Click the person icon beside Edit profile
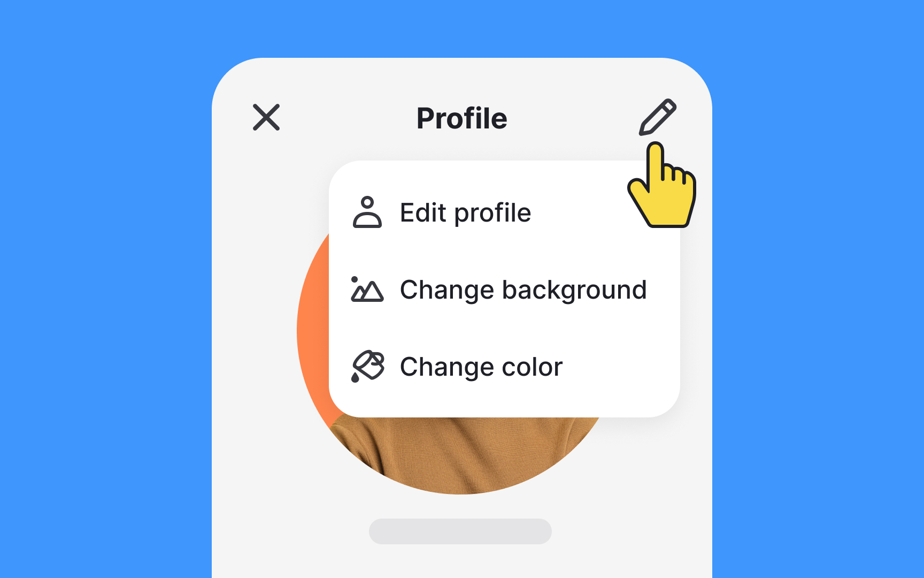 (x=367, y=212)
